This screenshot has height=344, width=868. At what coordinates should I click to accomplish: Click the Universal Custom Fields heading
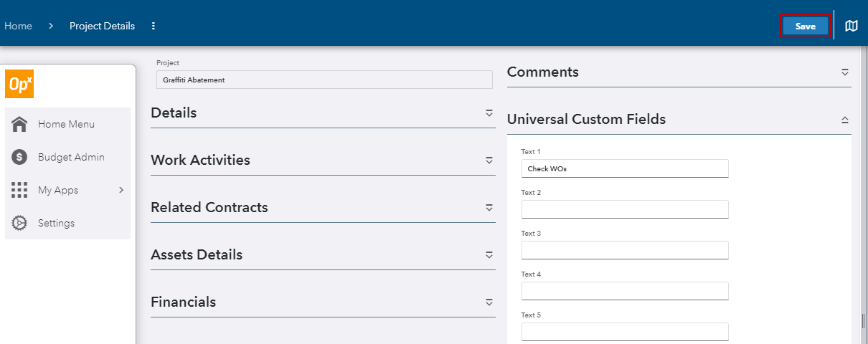click(586, 119)
